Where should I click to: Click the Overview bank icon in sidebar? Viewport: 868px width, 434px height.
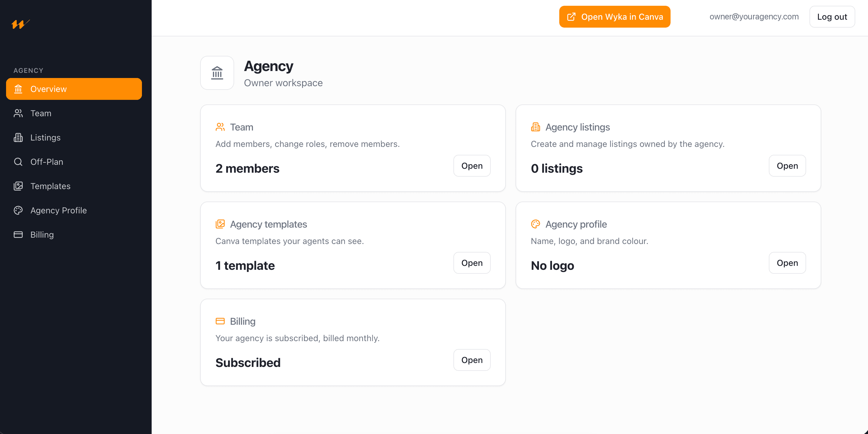tap(18, 89)
